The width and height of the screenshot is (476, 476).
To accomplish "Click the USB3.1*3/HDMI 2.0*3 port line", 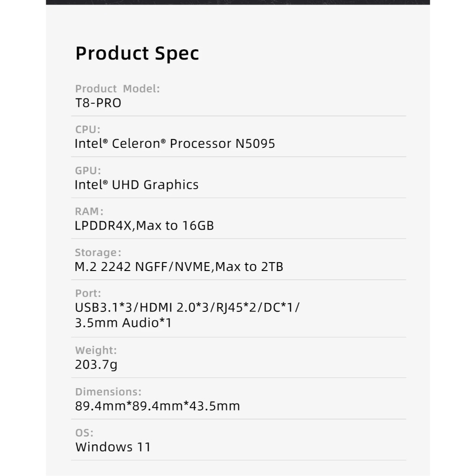I will pyautogui.click(x=187, y=308).
